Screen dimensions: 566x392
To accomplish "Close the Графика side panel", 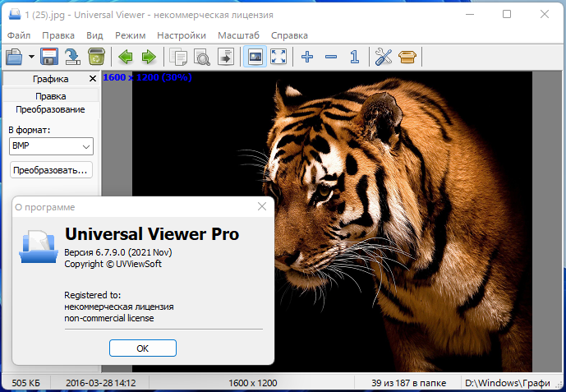I will click(x=93, y=79).
